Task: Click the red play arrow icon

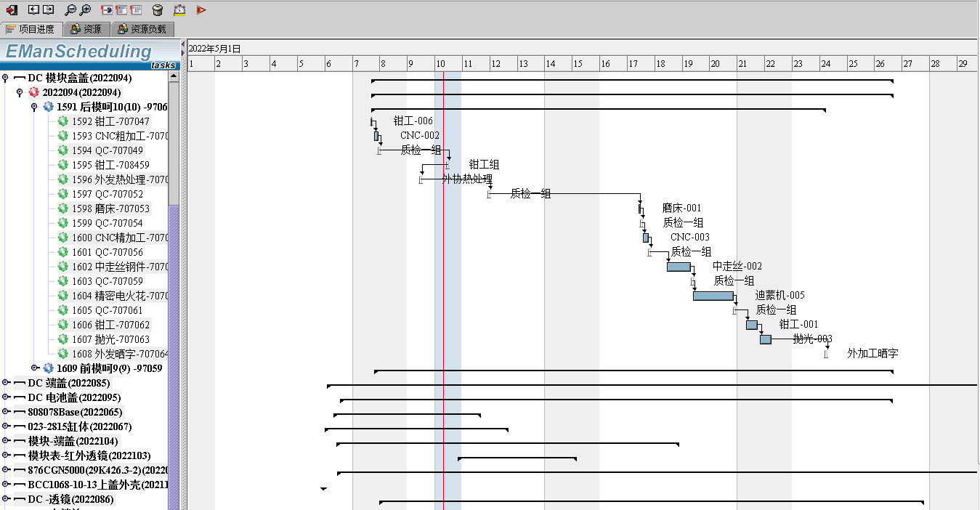Action: click(201, 10)
